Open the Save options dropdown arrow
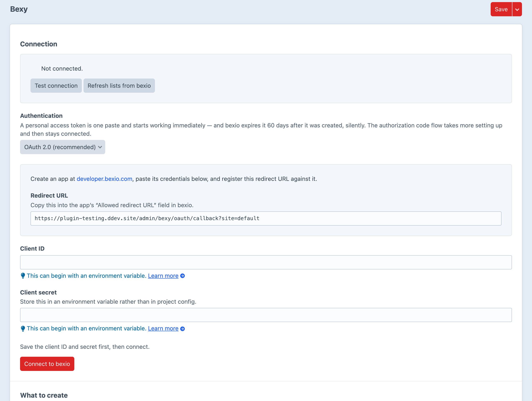532x401 pixels. [517, 9]
